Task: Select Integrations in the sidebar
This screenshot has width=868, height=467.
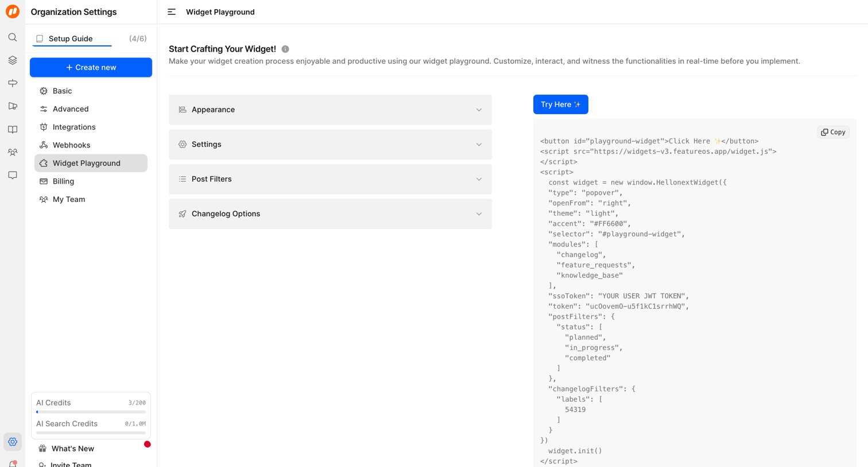Action: click(x=91, y=127)
